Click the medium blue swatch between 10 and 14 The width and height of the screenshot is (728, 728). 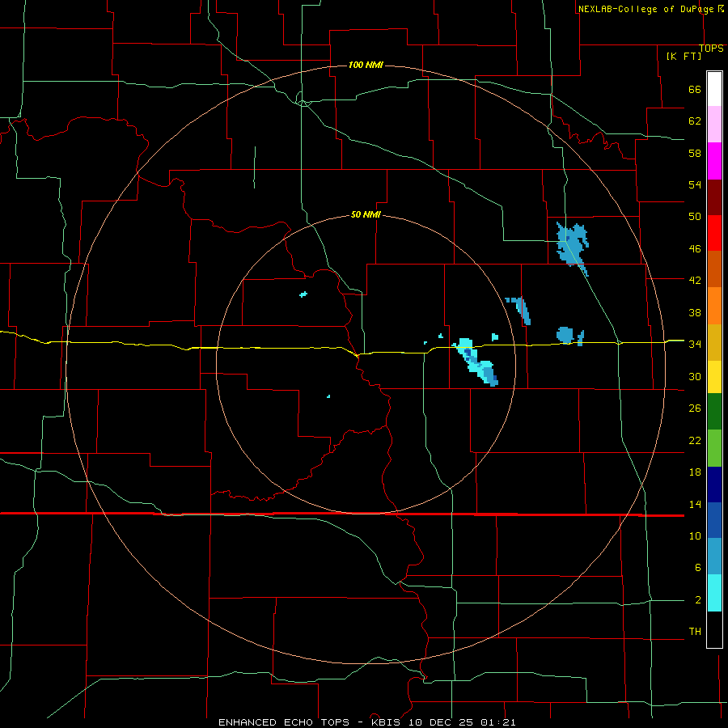[x=714, y=520]
